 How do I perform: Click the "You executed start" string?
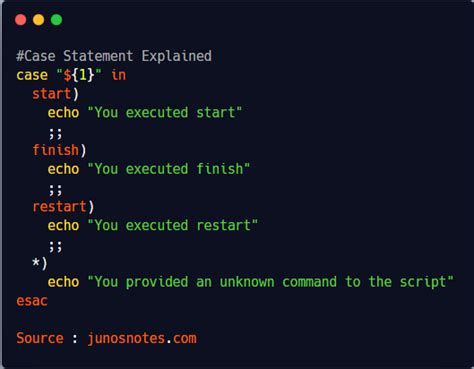[x=165, y=112]
